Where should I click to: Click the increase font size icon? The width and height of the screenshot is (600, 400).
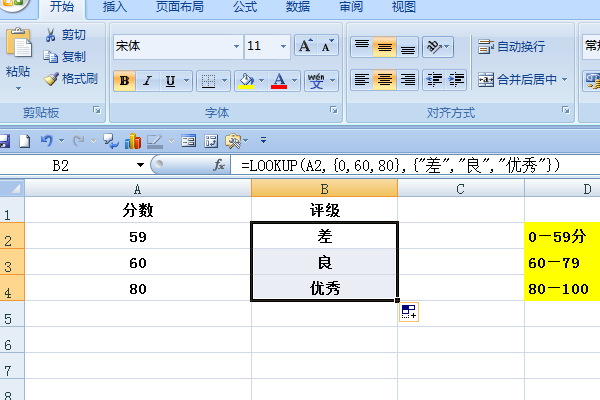tap(307, 46)
